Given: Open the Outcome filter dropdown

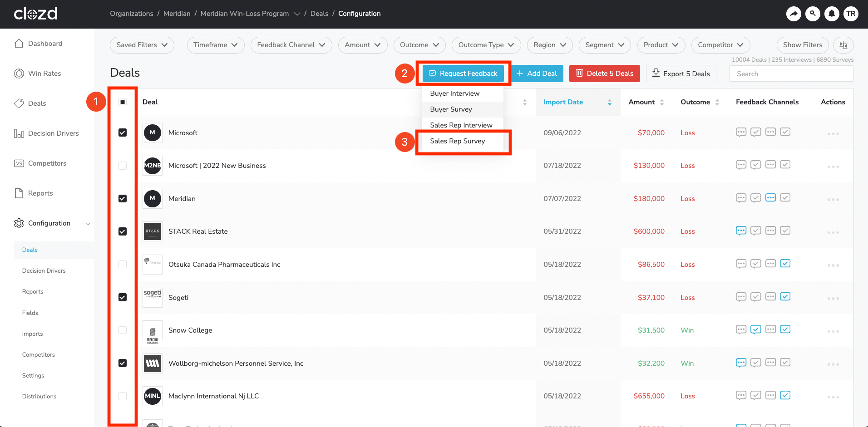Looking at the screenshot, I should pos(419,45).
